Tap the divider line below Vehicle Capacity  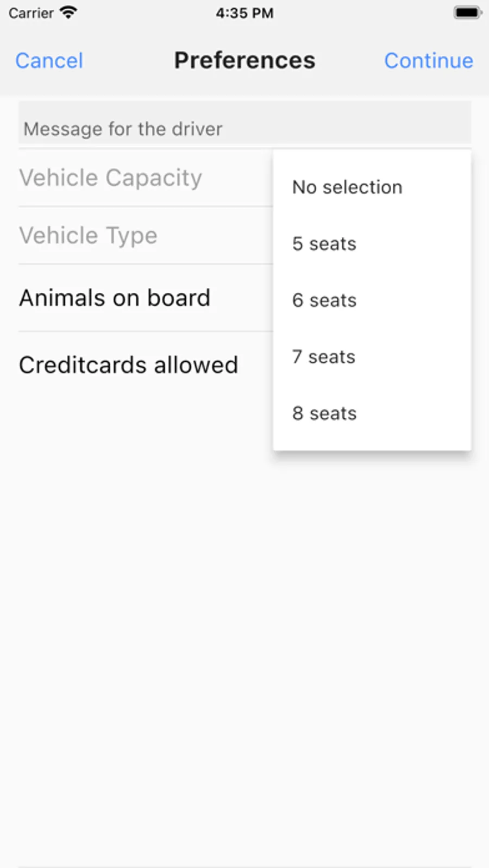[x=146, y=206]
